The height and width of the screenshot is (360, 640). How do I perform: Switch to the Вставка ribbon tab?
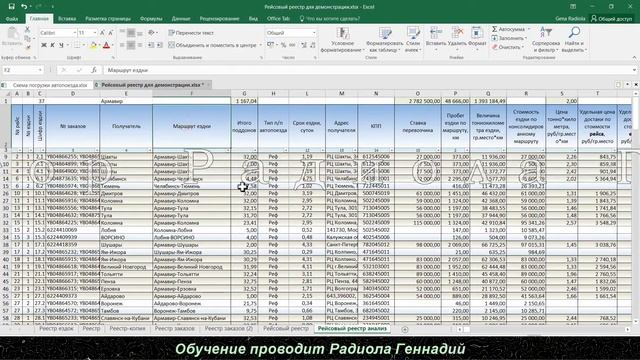tap(67, 19)
